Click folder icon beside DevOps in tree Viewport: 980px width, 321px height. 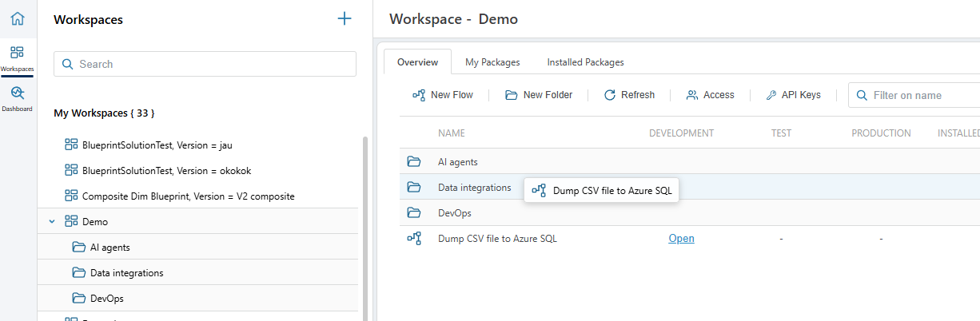coord(78,299)
